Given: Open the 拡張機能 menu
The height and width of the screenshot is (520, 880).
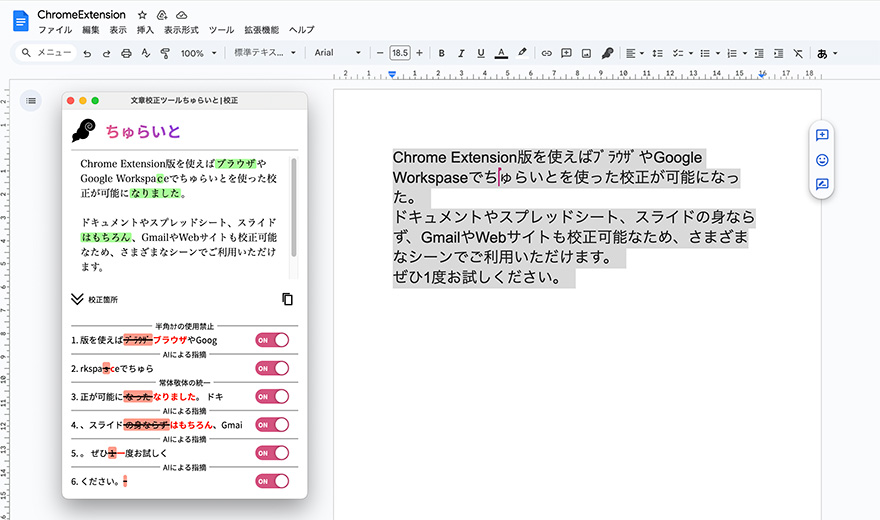Looking at the screenshot, I should coord(262,30).
